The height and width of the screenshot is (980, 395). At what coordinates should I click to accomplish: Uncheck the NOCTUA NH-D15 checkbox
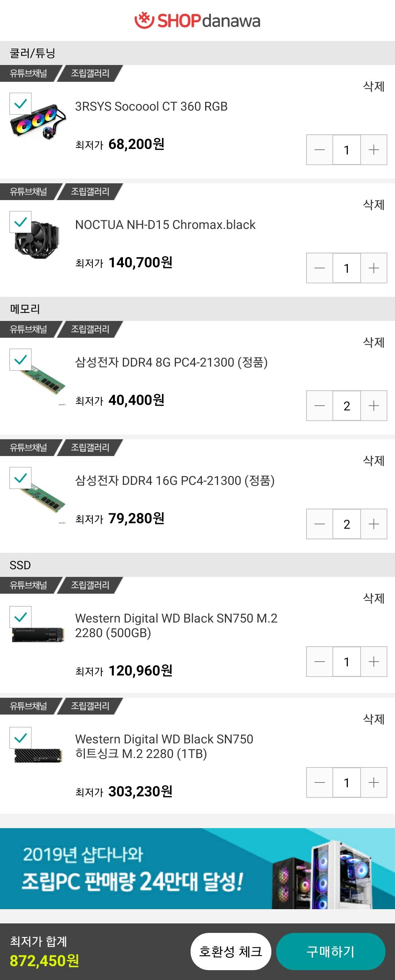(x=20, y=222)
